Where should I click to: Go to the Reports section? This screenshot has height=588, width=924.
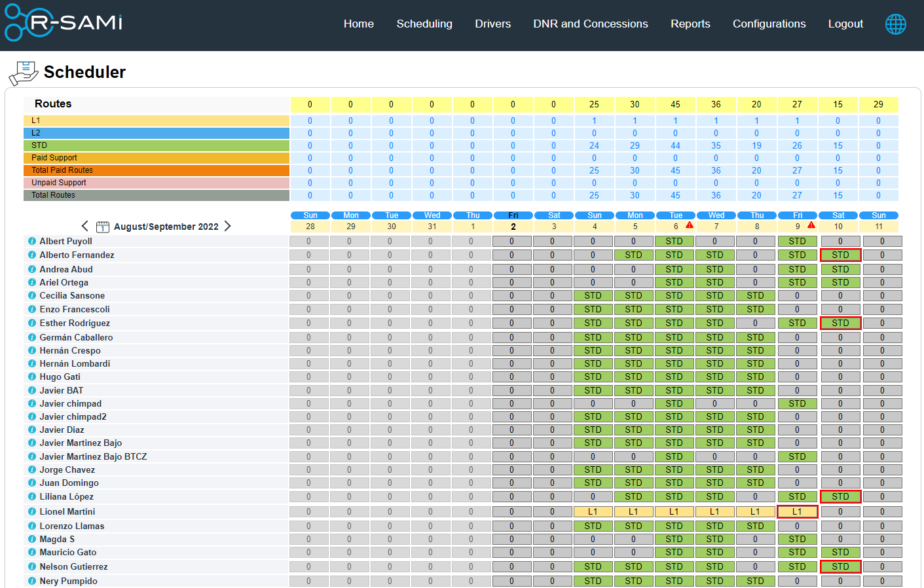point(690,24)
